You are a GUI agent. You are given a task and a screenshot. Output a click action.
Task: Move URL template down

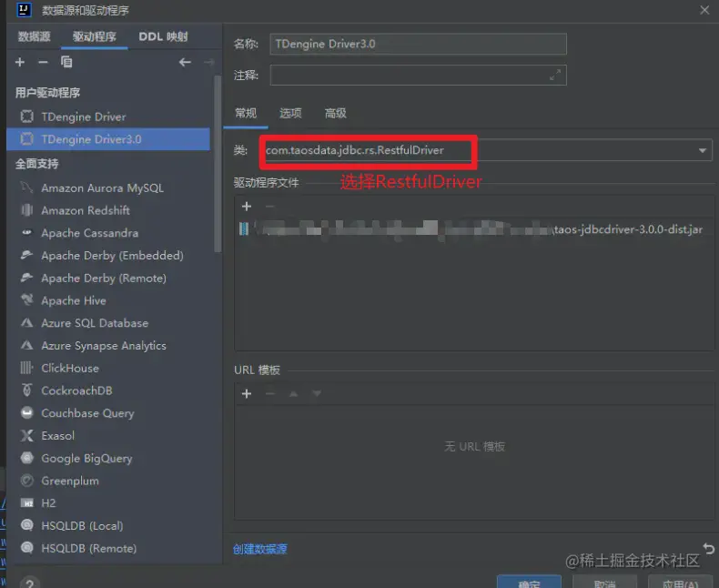coord(317,393)
